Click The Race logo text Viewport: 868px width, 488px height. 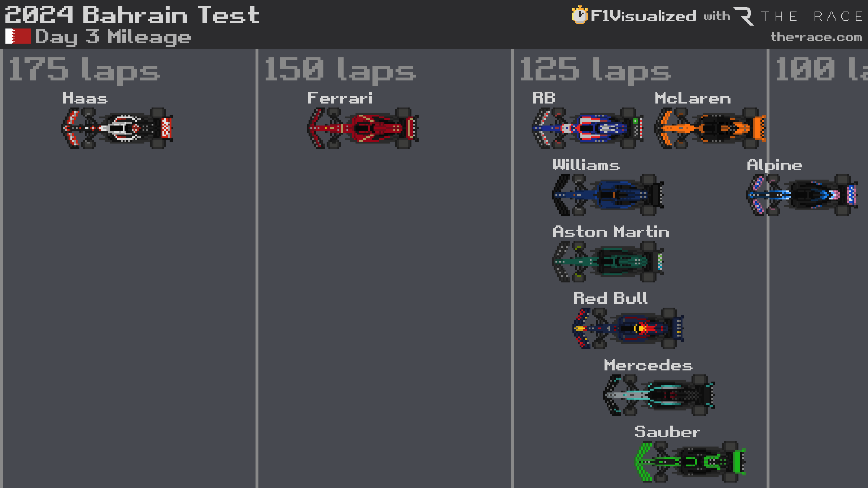pyautogui.click(x=798, y=16)
